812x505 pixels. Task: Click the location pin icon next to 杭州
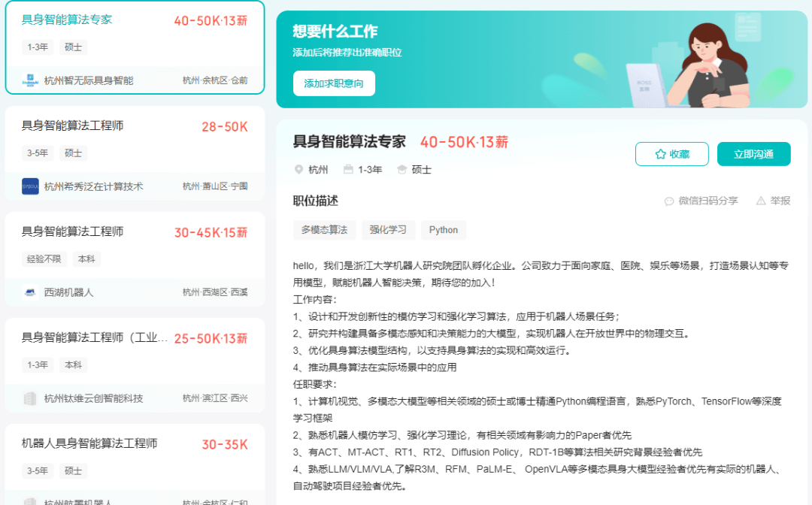298,170
